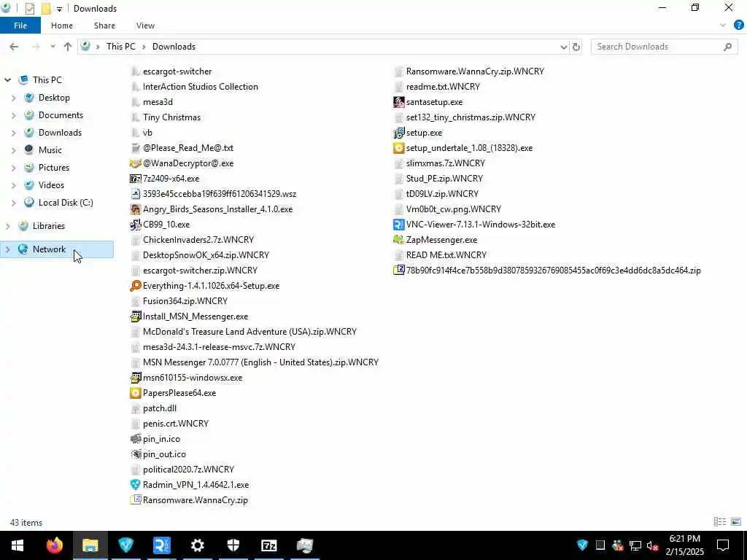Select the patch.dll file
Image resolution: width=747 pixels, height=560 pixels.
(x=160, y=408)
